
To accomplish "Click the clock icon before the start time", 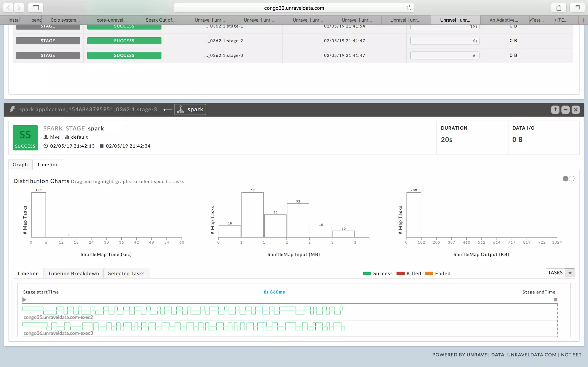I will pyautogui.click(x=46, y=146).
